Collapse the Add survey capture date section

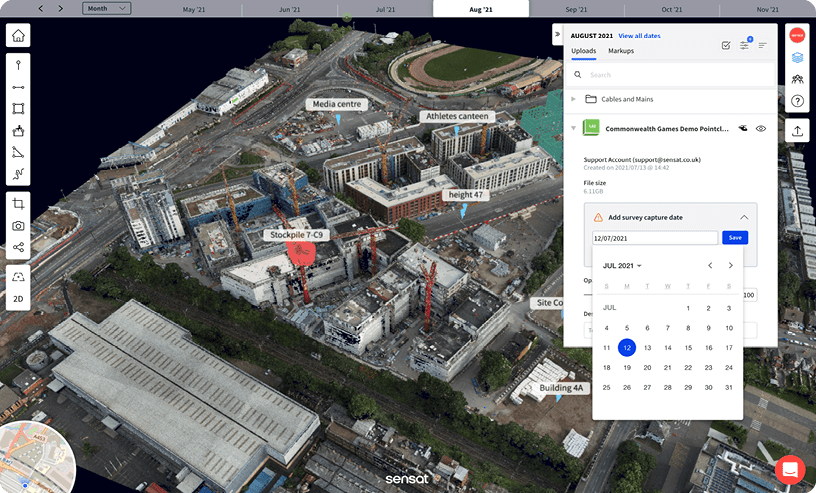point(744,217)
